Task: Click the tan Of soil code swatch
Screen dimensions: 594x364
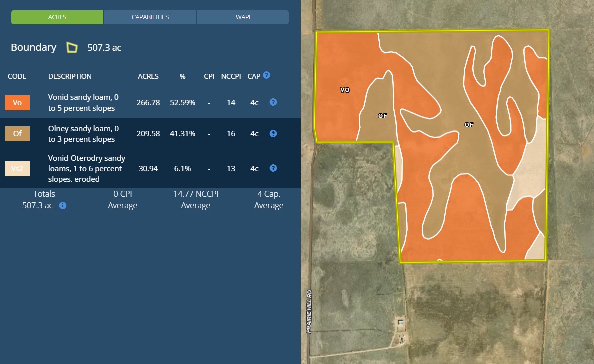Action: tap(17, 134)
